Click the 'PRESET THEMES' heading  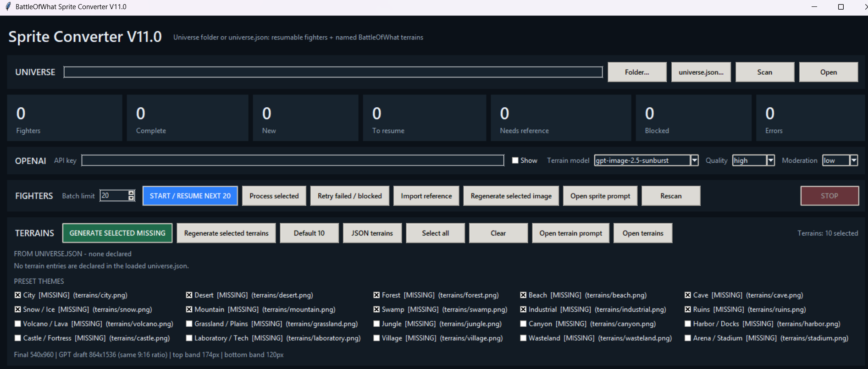pyautogui.click(x=39, y=281)
